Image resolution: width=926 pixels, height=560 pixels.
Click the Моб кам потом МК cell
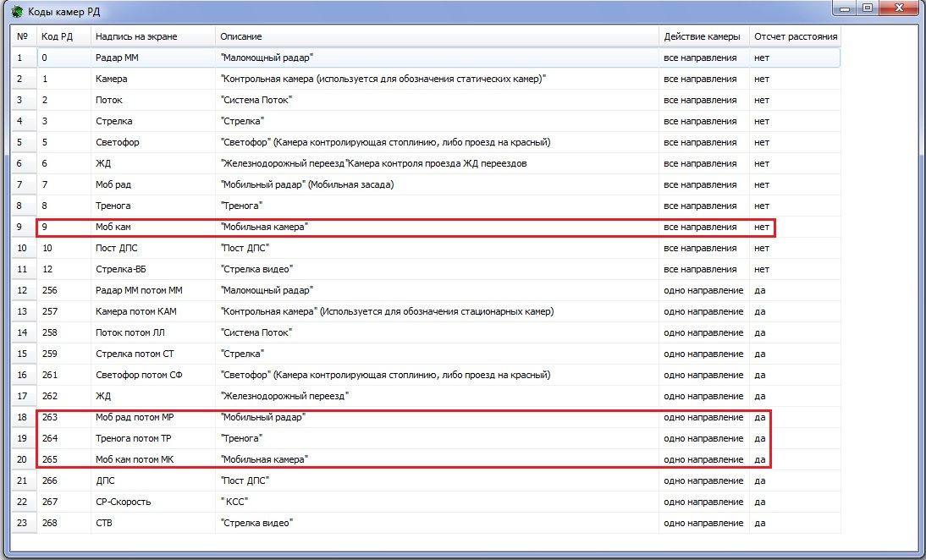click(x=153, y=459)
